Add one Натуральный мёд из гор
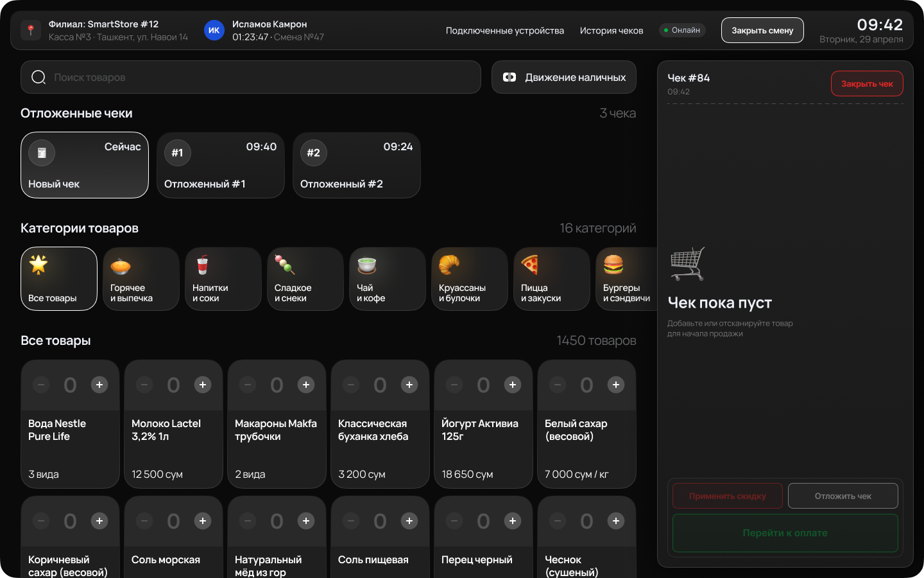Image resolution: width=924 pixels, height=578 pixels. coord(306,521)
